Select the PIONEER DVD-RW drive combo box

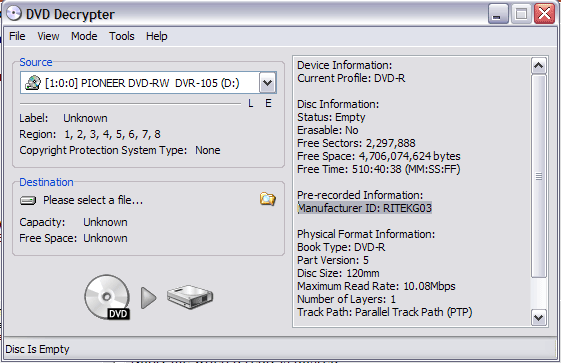pyautogui.click(x=148, y=83)
